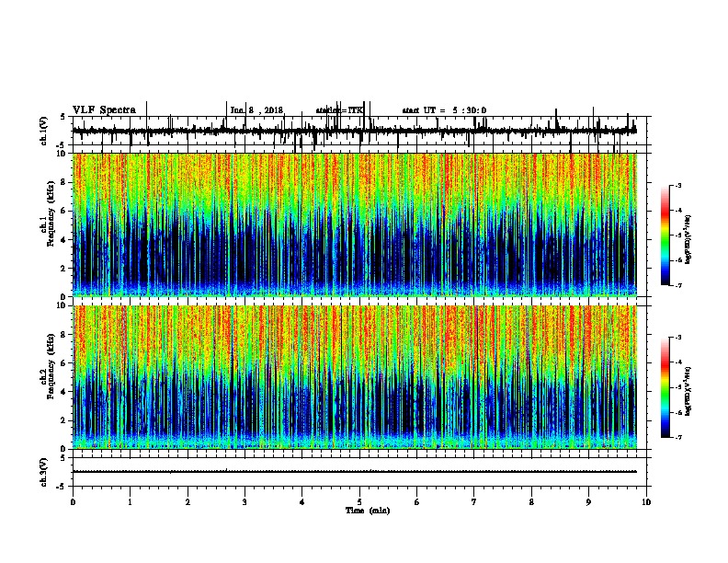This screenshot has height=563, width=728.
Task: Click the "start UT = 5:30:0" header label
Action: [x=444, y=110]
